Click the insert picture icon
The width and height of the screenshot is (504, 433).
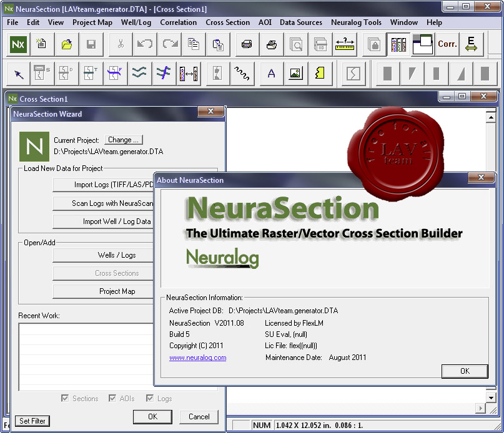[x=295, y=74]
